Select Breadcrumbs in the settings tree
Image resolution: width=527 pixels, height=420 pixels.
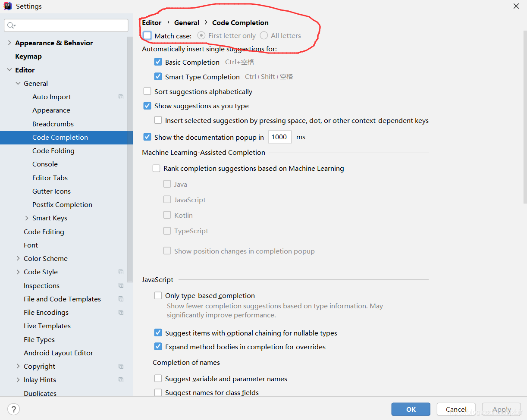point(53,124)
